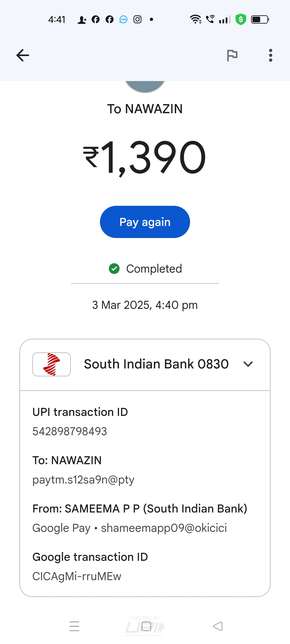Image resolution: width=290 pixels, height=644 pixels.
Task: Tap Google transaction ID CICAgMi-rruMEw
Action: click(77, 576)
